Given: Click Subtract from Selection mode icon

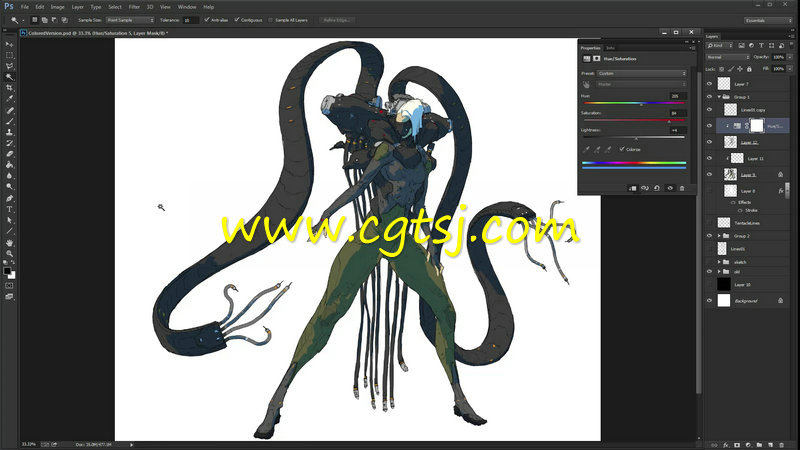Looking at the screenshot, I should tap(55, 20).
